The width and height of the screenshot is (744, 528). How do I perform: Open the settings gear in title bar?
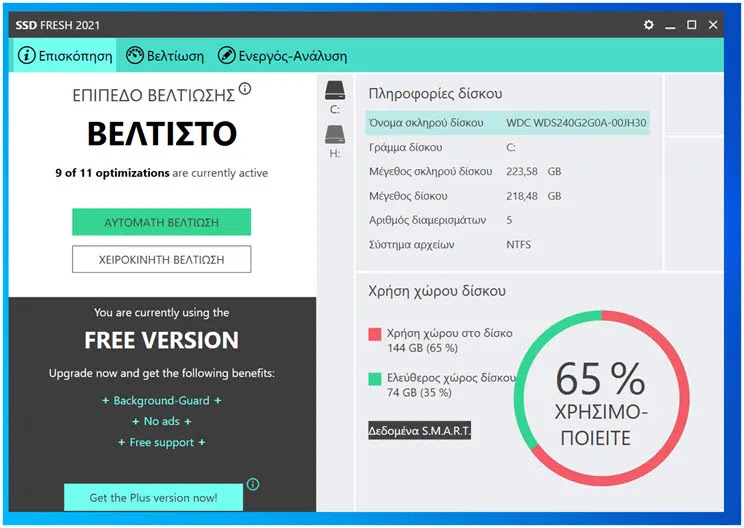(648, 25)
